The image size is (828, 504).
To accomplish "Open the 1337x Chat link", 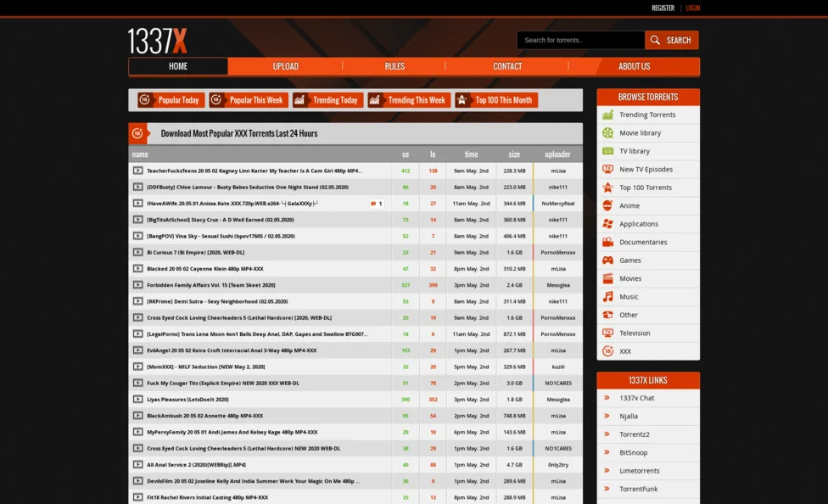I will [x=637, y=398].
